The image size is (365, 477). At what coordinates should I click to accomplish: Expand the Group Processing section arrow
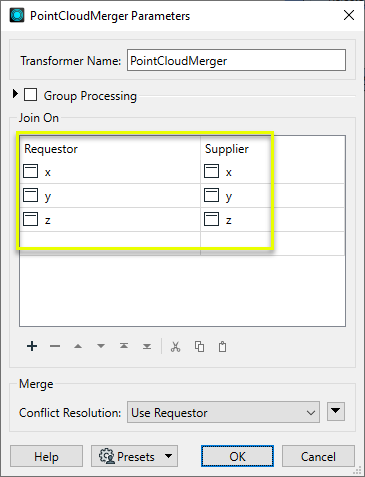pos(15,94)
